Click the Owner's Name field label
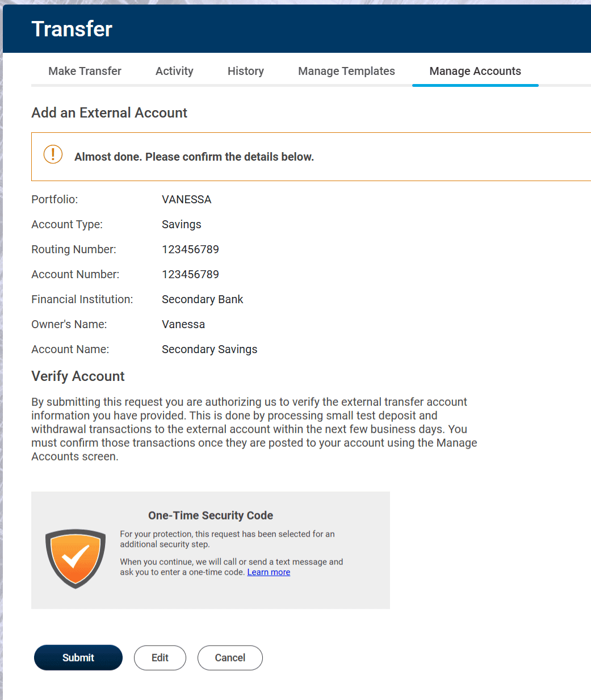 pos(69,324)
